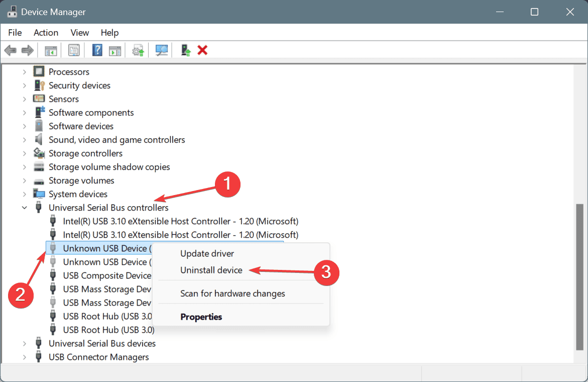
Task: Select the first Intel(R) USB 3.10 Host Controller
Action: click(x=180, y=221)
